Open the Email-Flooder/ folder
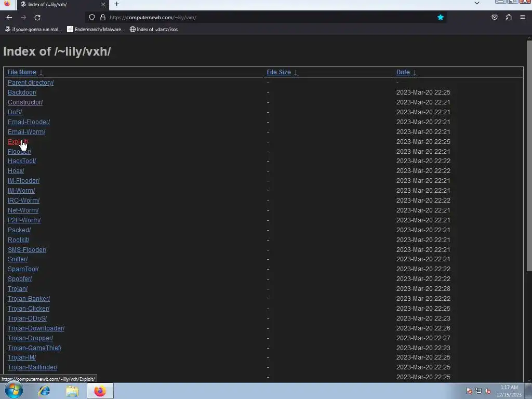The image size is (532, 399). point(29,122)
